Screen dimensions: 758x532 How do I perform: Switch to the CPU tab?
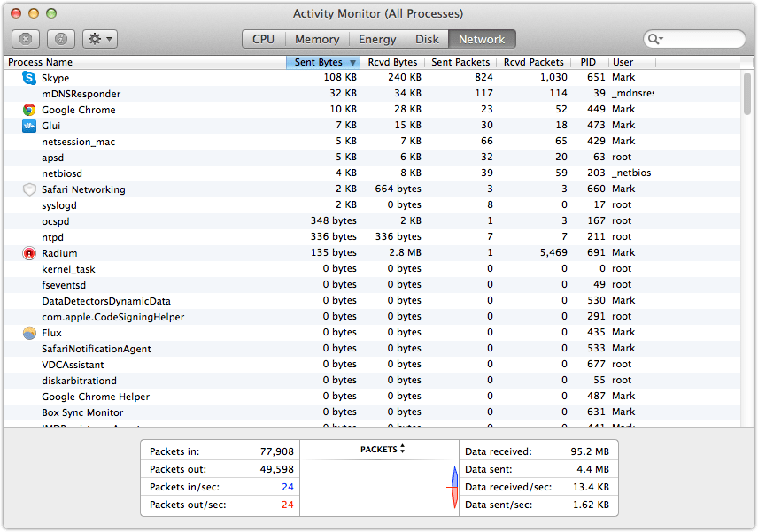click(264, 39)
